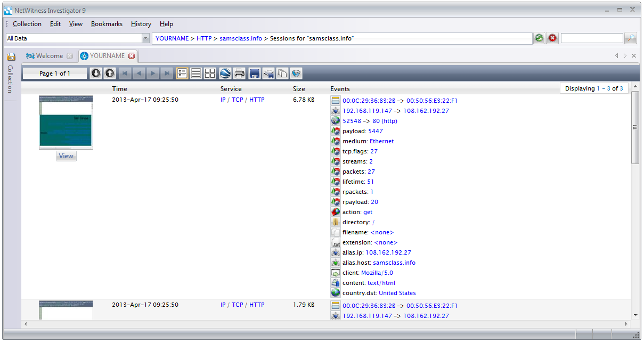Viewport: 644px width, 343px height.
Task: Click HTTP service link in 1.79 KB row
Action: (x=257, y=305)
